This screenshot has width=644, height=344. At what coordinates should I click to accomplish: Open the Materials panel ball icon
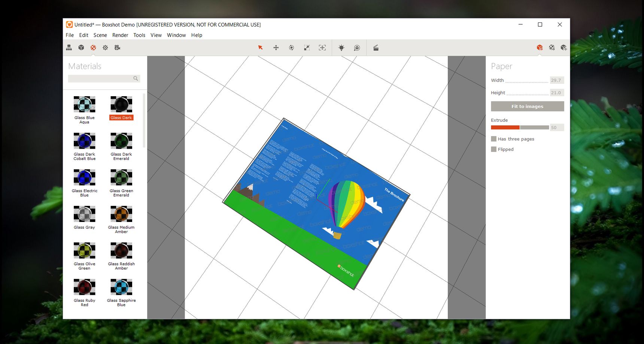pos(93,48)
